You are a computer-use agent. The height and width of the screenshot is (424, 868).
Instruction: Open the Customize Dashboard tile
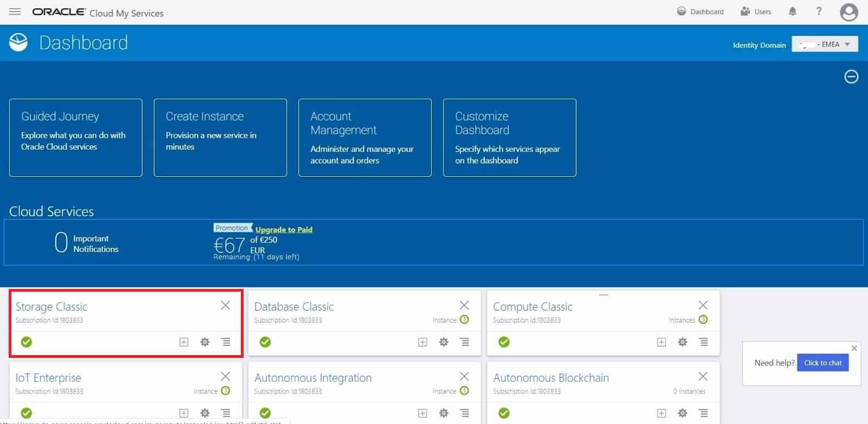point(509,138)
